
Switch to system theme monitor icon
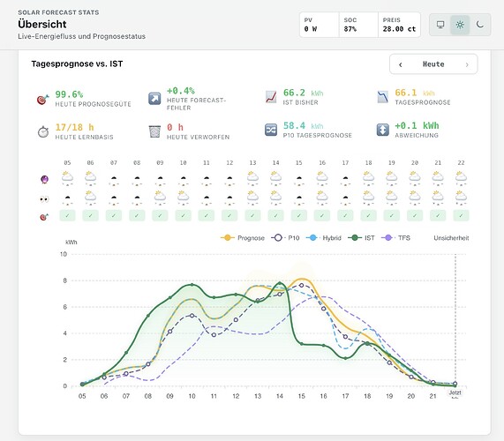point(440,25)
